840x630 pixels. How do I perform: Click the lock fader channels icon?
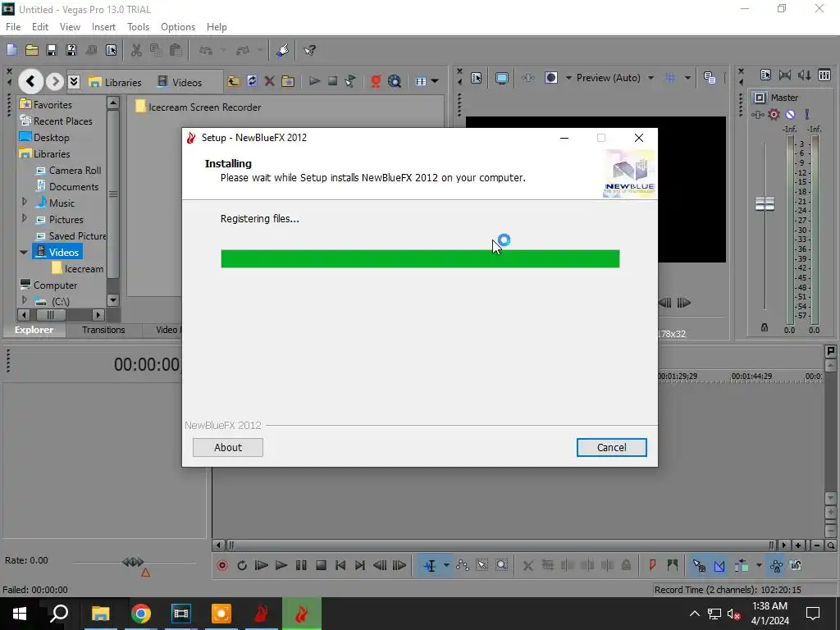pos(765,327)
